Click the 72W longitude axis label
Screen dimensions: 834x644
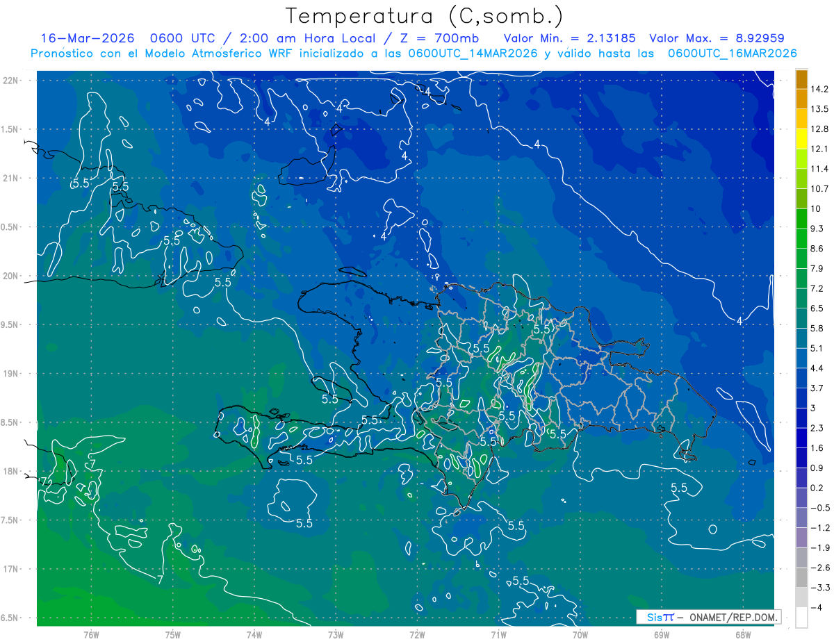pyautogui.click(x=417, y=634)
